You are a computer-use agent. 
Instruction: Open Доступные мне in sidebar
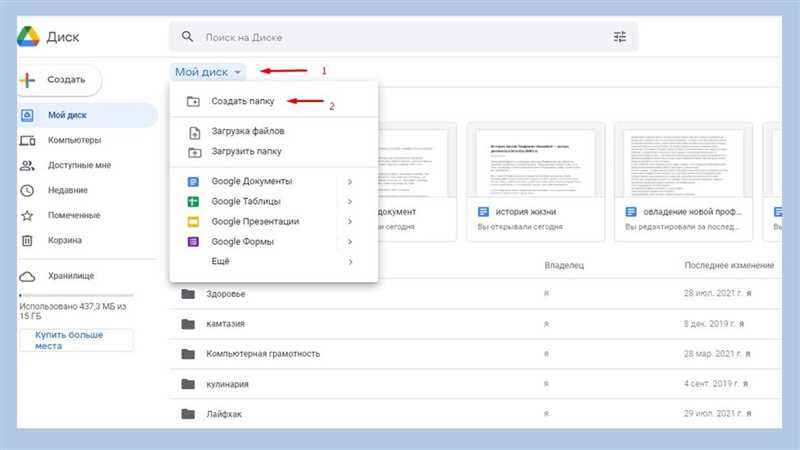pos(87,165)
